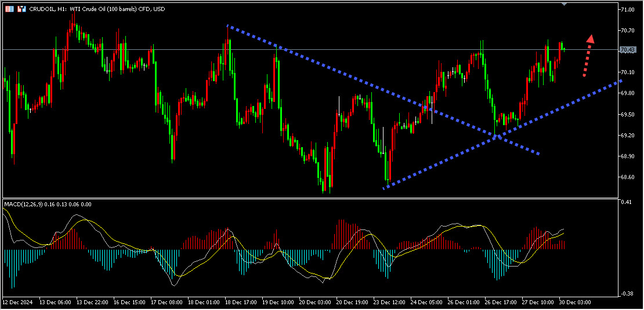Click the 12 Dec 2024 time label
Viewport: 644px width, 310px height.
17,302
